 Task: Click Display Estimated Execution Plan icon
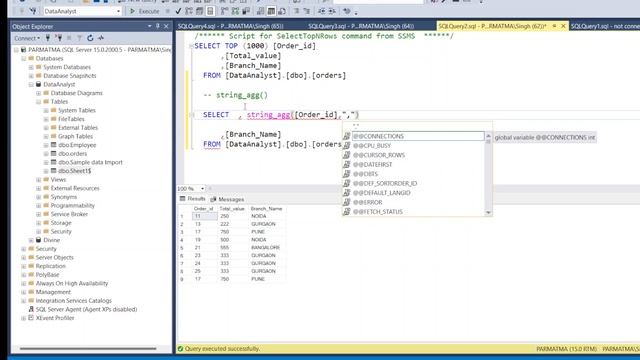coord(189,11)
